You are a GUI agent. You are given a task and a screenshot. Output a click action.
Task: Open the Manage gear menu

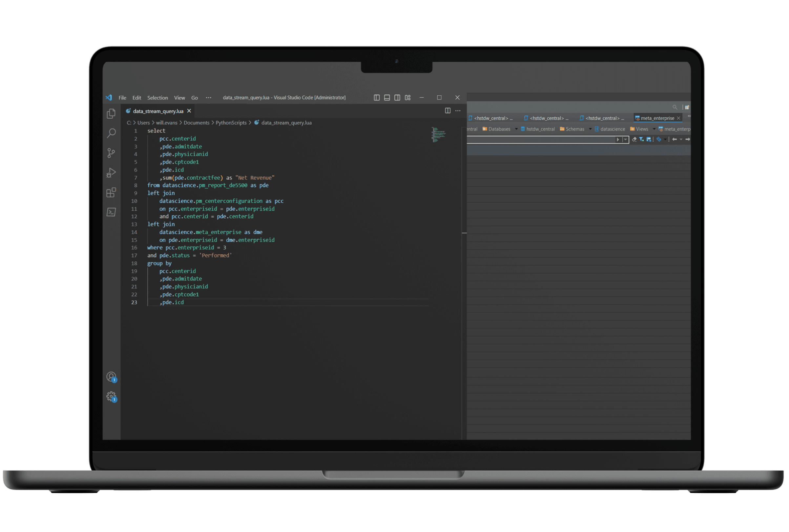coord(111,397)
